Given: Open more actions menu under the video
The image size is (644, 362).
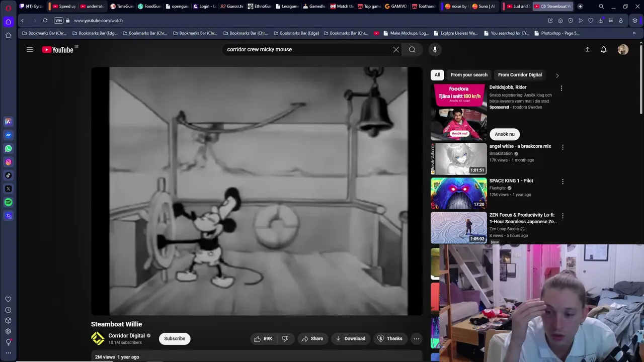Looking at the screenshot, I should [x=417, y=338].
